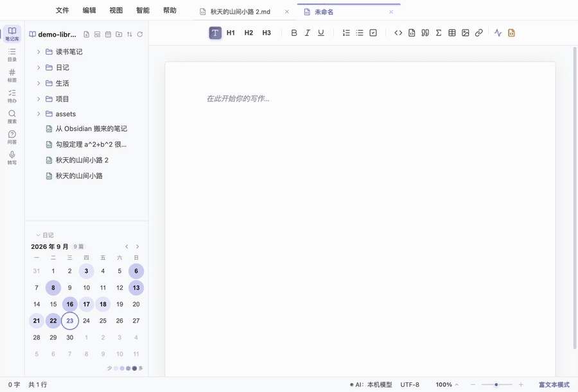The height and width of the screenshot is (392, 578).
Task: Open the 视图 menu
Action: click(116, 10)
